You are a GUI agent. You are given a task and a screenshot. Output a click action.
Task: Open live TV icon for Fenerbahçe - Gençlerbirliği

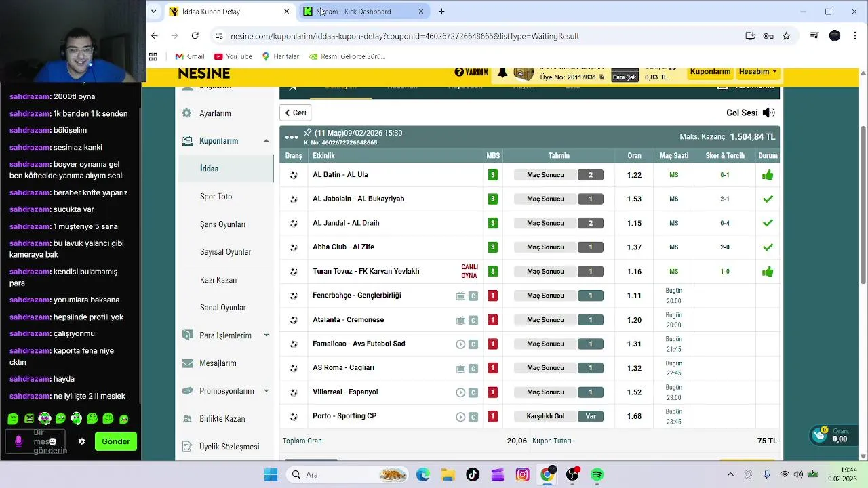pos(460,296)
